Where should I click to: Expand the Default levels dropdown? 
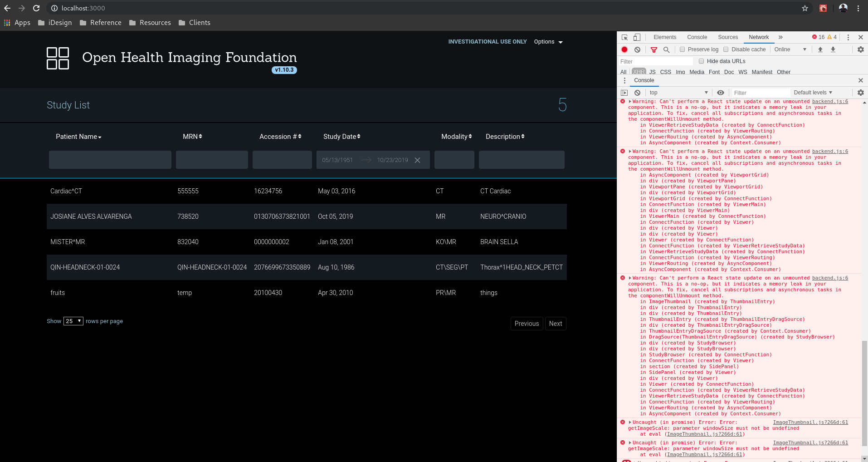click(x=813, y=93)
